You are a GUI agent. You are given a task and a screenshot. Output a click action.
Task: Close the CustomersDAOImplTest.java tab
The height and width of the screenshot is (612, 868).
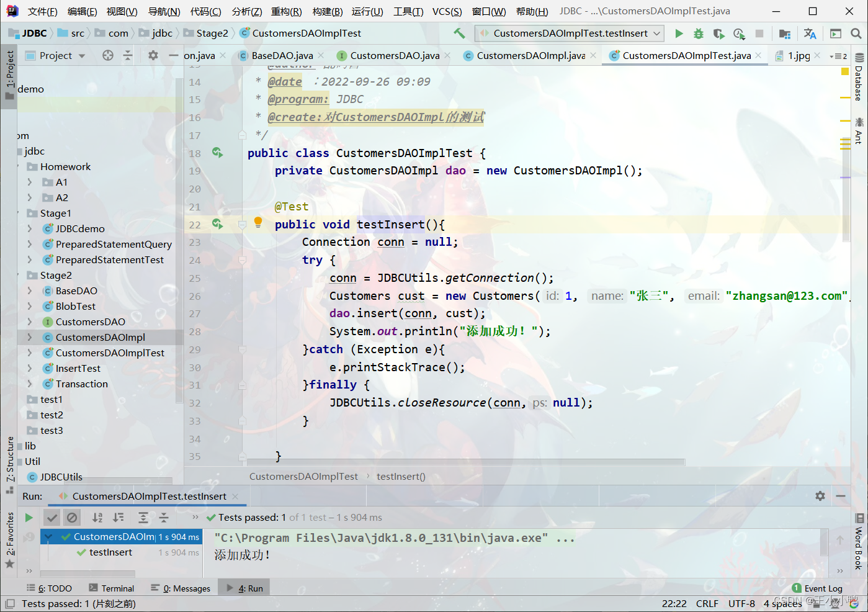[758, 55]
